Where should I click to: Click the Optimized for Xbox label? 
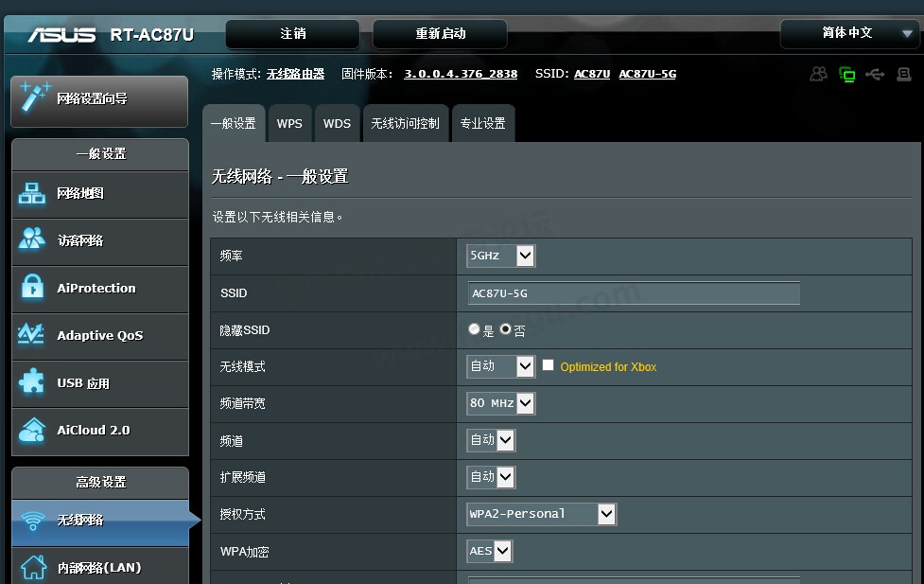pos(608,367)
